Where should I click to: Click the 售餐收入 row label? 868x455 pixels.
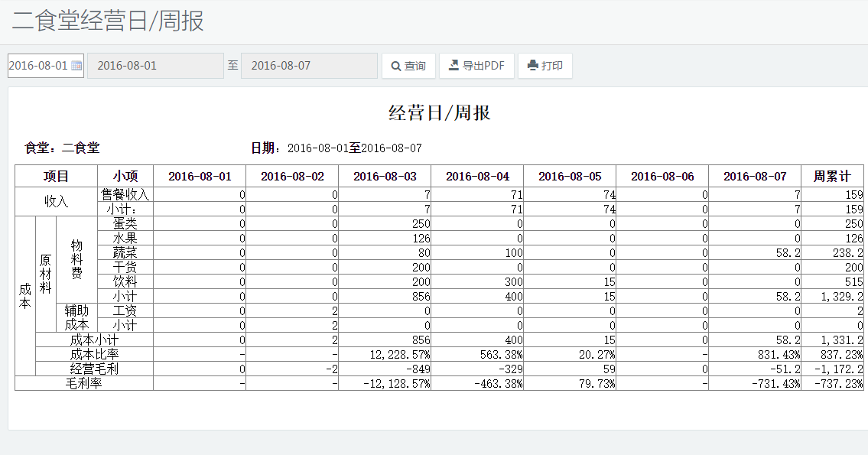(x=125, y=195)
